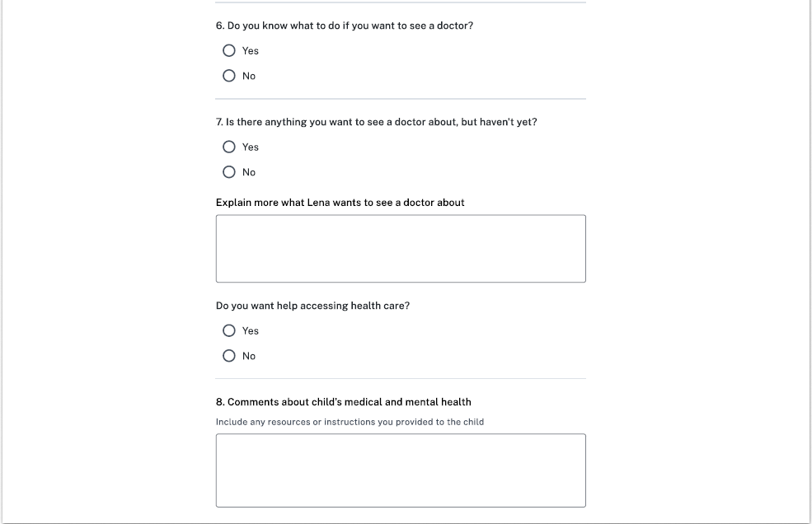
Task: Click 'No' label text under accessing health care
Action: 249,356
